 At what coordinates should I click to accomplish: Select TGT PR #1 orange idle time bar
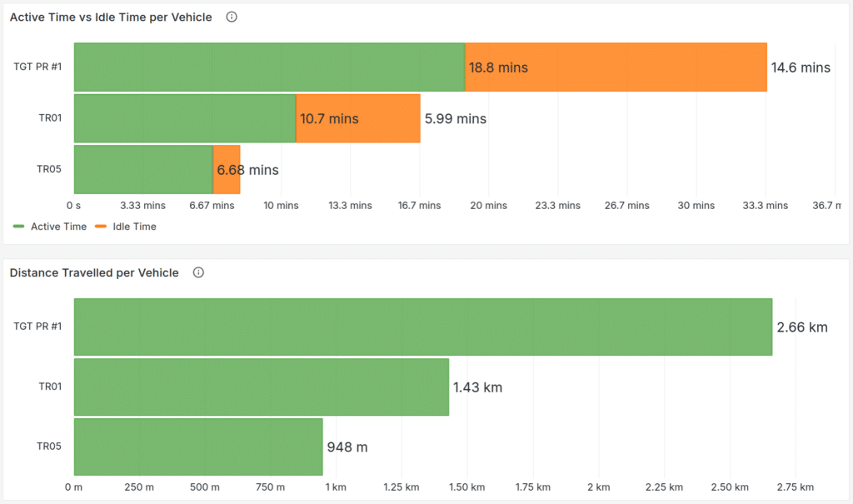pyautogui.click(x=616, y=67)
